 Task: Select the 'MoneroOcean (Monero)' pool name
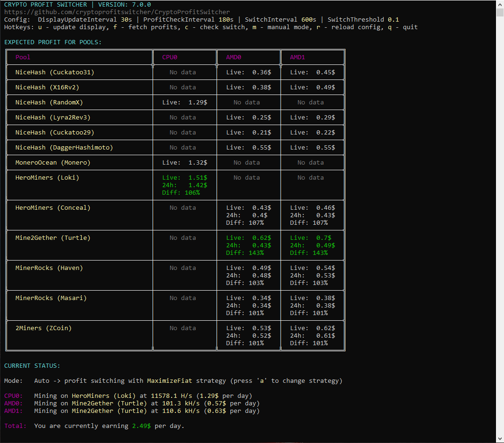53,163
